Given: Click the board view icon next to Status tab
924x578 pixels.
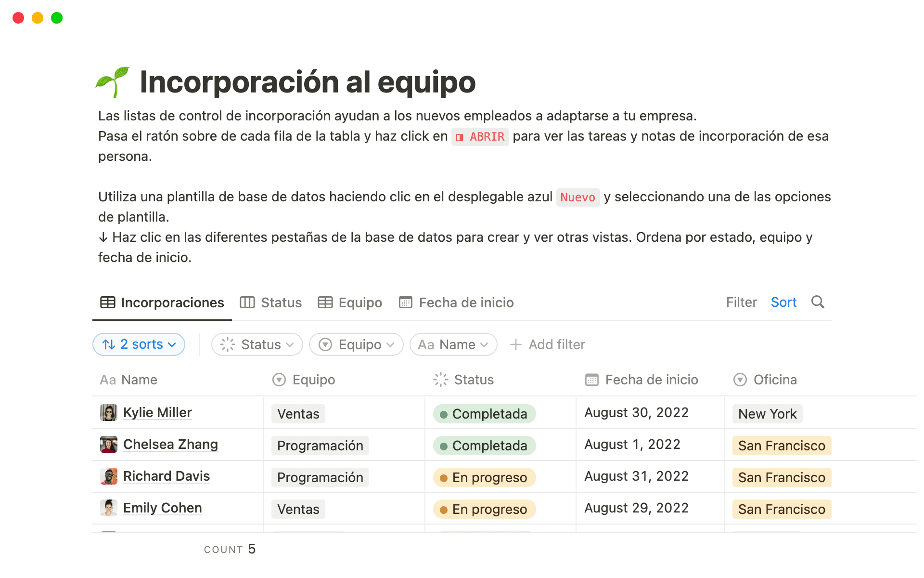Looking at the screenshot, I should pyautogui.click(x=247, y=302).
